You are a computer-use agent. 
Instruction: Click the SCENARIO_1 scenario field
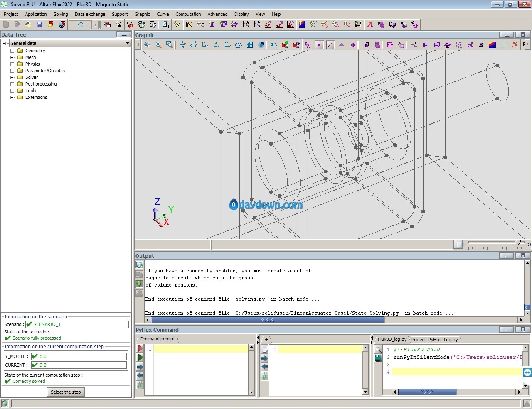pyautogui.click(x=77, y=324)
